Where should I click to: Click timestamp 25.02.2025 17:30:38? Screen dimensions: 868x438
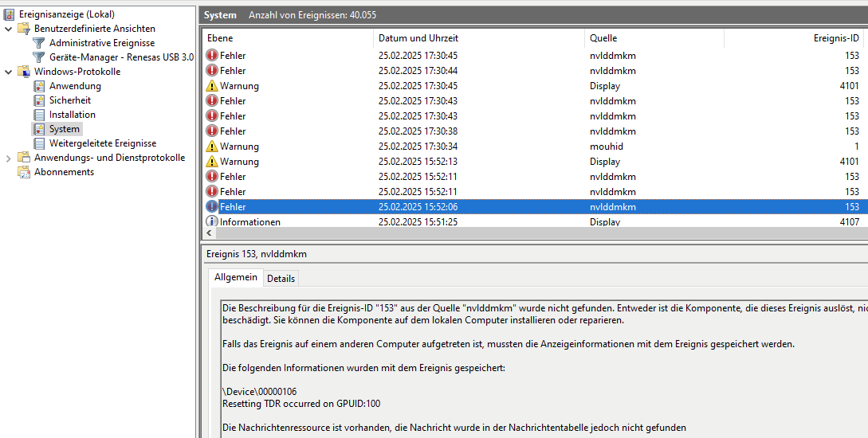418,131
